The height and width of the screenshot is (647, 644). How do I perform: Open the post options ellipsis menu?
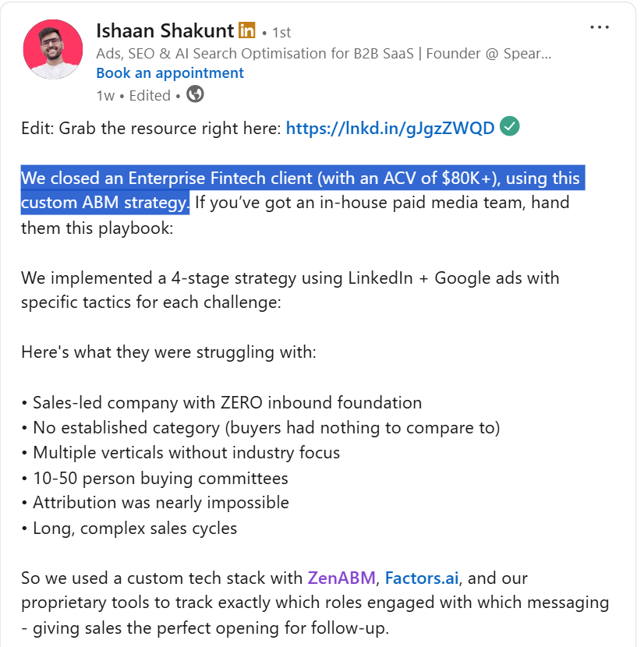pyautogui.click(x=600, y=26)
